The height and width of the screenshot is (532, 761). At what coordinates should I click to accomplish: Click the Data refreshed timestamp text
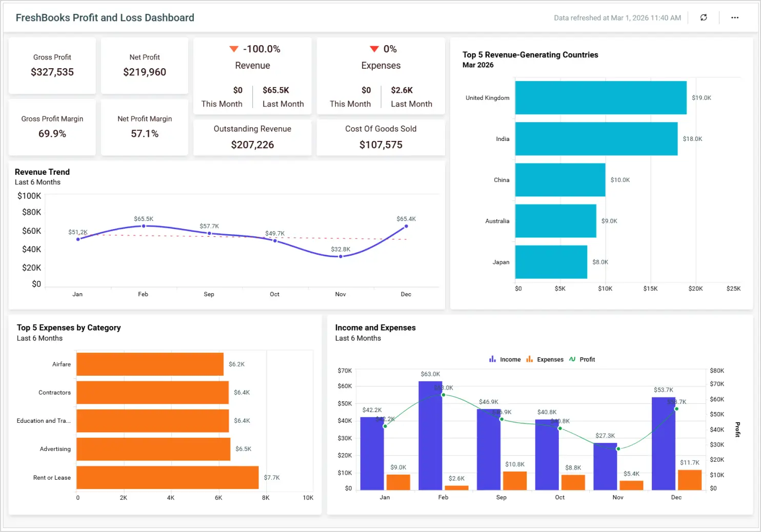(x=617, y=17)
